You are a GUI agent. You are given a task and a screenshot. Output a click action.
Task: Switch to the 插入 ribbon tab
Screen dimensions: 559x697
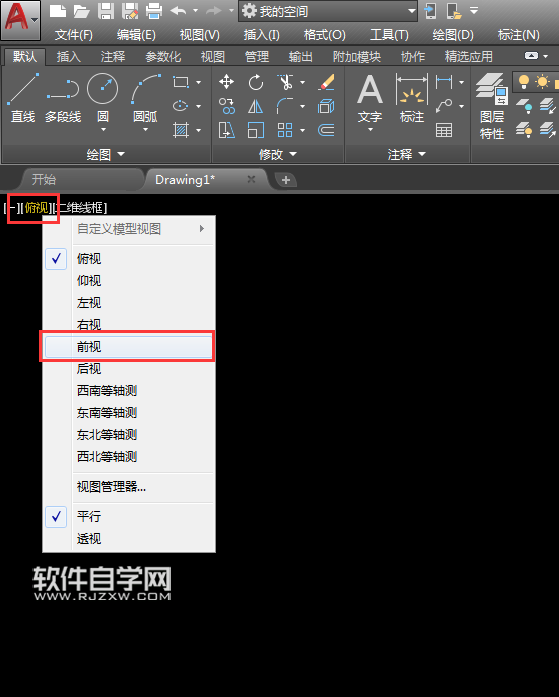[x=68, y=57]
